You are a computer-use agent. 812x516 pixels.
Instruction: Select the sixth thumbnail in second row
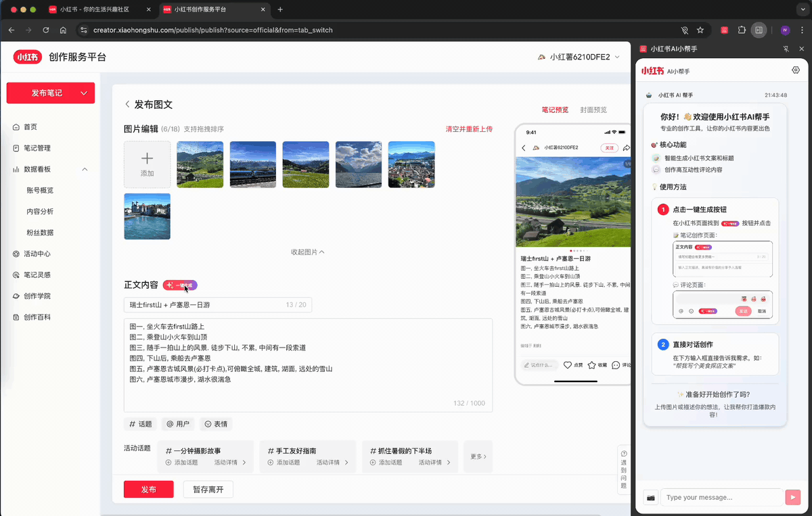(x=147, y=216)
